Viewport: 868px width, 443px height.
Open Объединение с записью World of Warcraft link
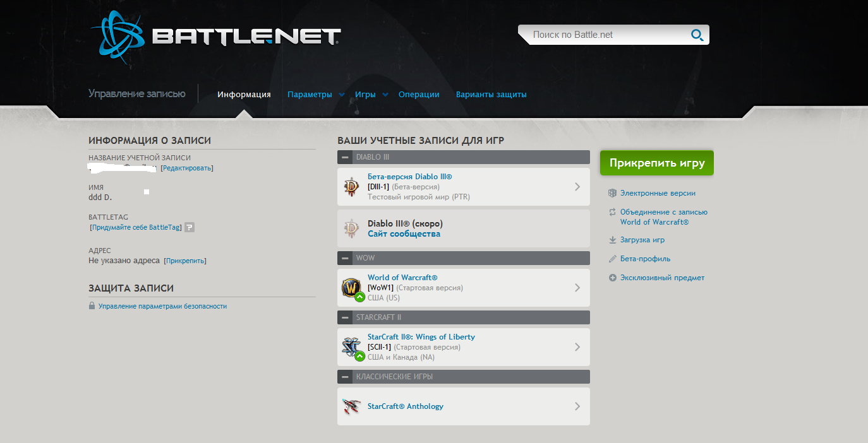(664, 217)
